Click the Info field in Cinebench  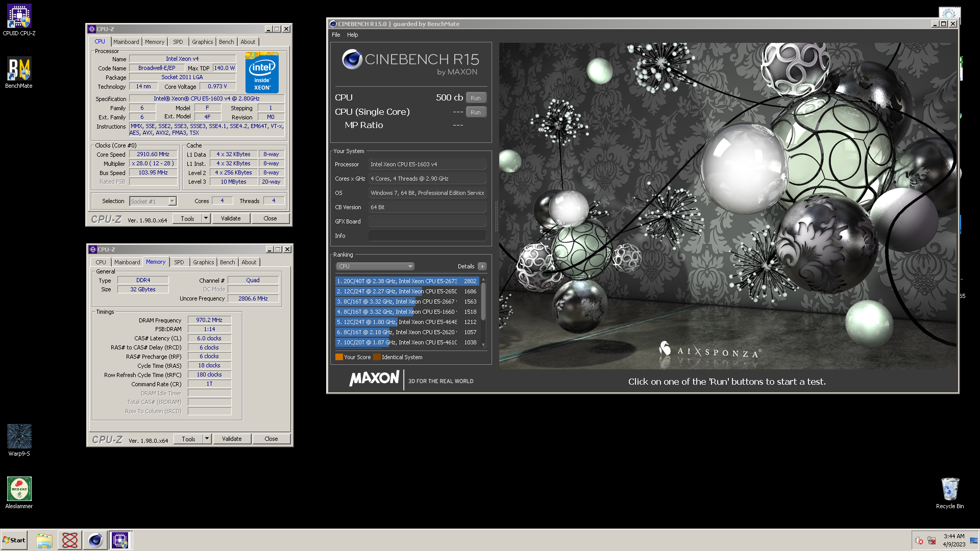427,236
